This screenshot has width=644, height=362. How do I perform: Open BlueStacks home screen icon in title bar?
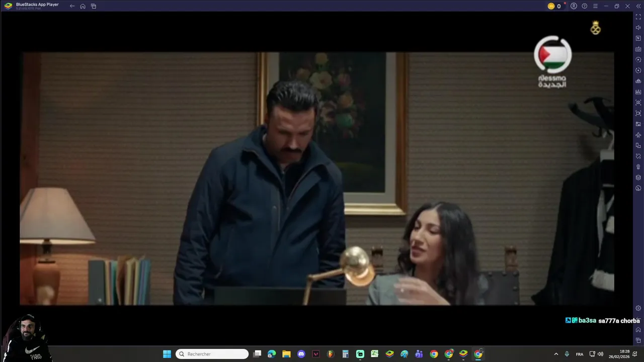pyautogui.click(x=83, y=6)
